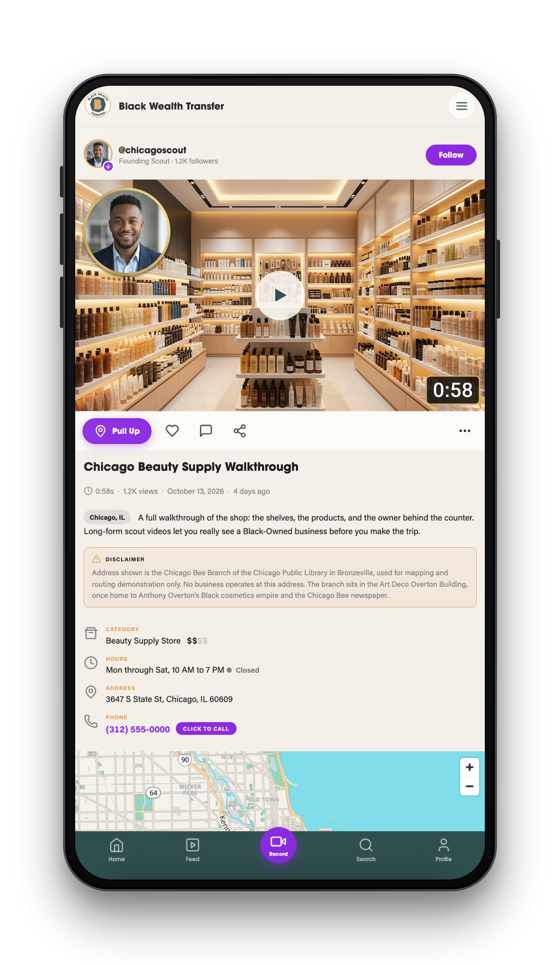The image size is (560, 965).
Task: Open comments with the speech bubble icon
Action: click(x=206, y=431)
